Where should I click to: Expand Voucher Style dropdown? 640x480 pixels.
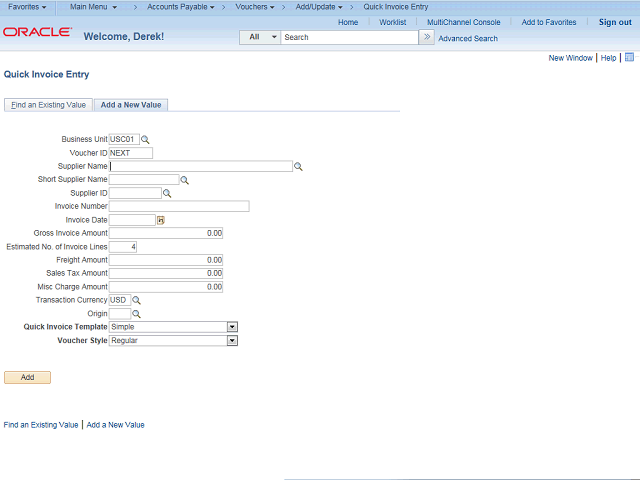click(x=232, y=340)
